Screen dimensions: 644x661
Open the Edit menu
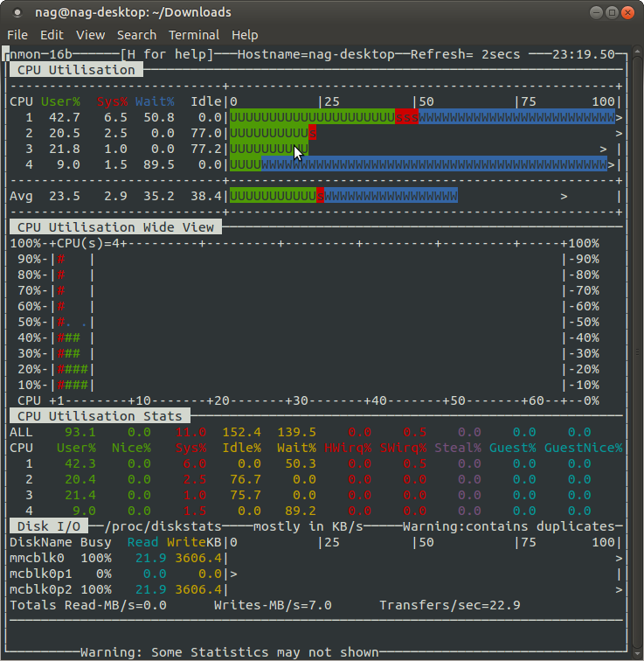coord(52,35)
